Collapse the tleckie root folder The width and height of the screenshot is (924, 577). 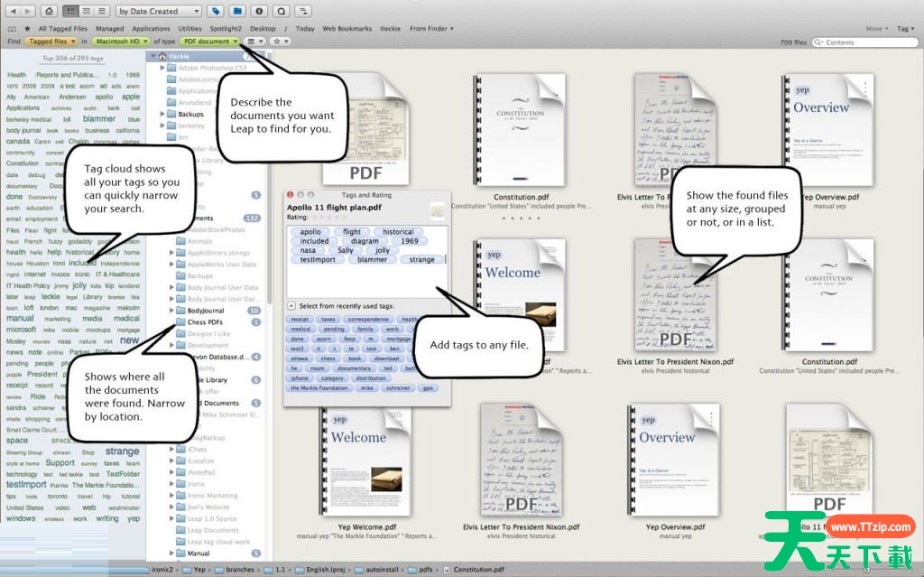[x=153, y=56]
